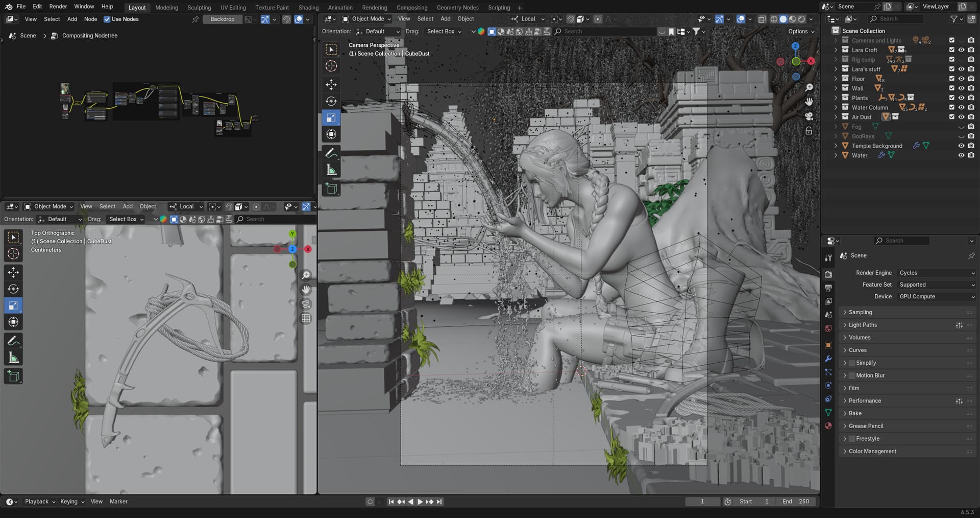Expand the Water Column collection

click(836, 108)
